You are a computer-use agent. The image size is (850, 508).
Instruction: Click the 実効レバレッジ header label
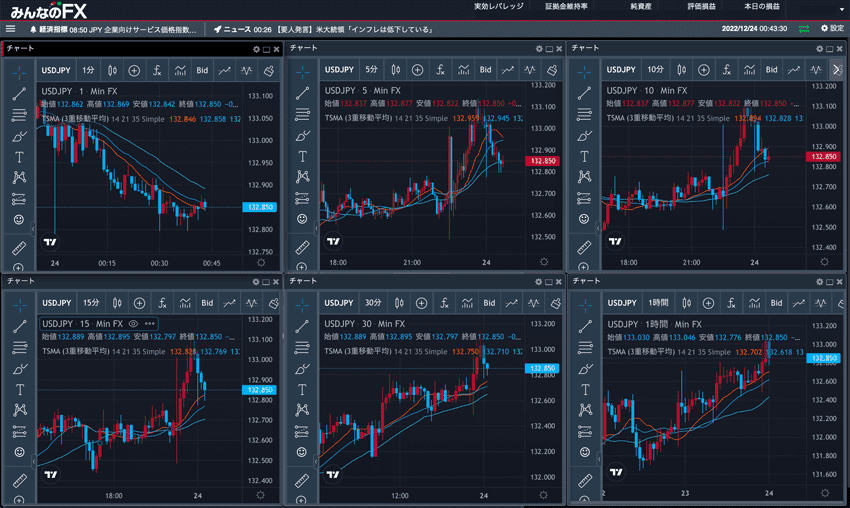tap(499, 7)
